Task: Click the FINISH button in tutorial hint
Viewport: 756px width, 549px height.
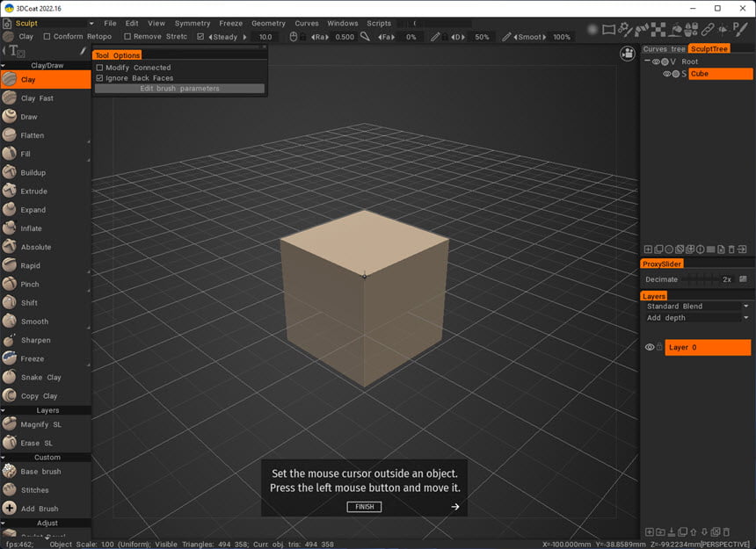Action: pos(364,507)
